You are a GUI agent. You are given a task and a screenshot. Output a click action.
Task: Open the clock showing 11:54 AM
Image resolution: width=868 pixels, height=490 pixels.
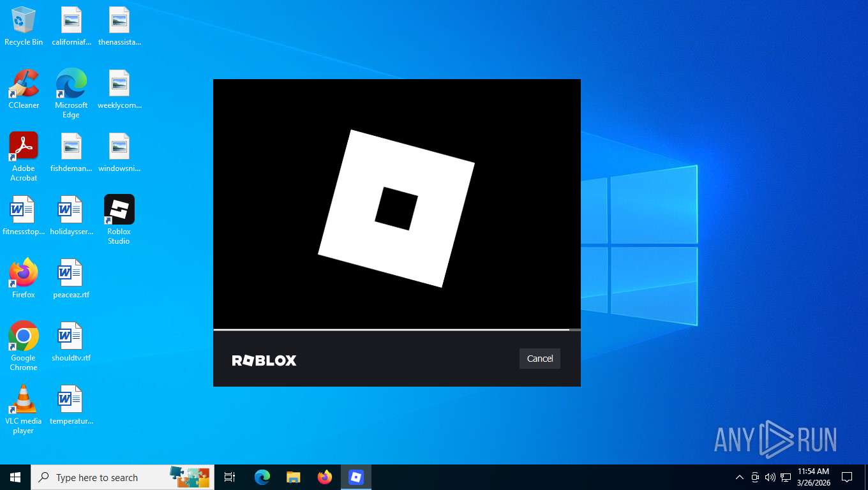pyautogui.click(x=814, y=477)
